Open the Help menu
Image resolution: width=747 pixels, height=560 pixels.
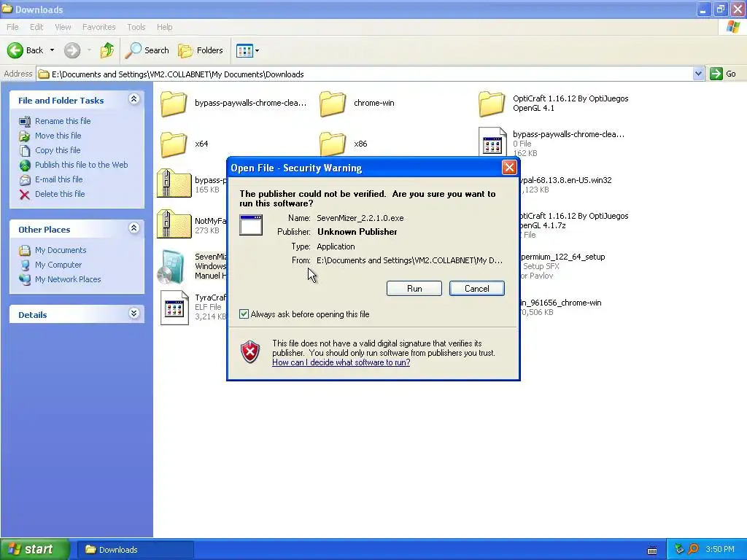[x=164, y=27]
